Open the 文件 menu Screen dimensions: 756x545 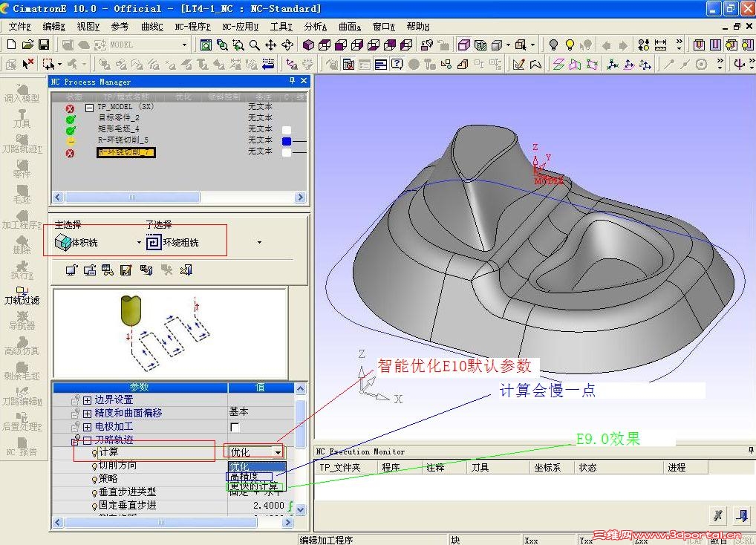[x=20, y=27]
